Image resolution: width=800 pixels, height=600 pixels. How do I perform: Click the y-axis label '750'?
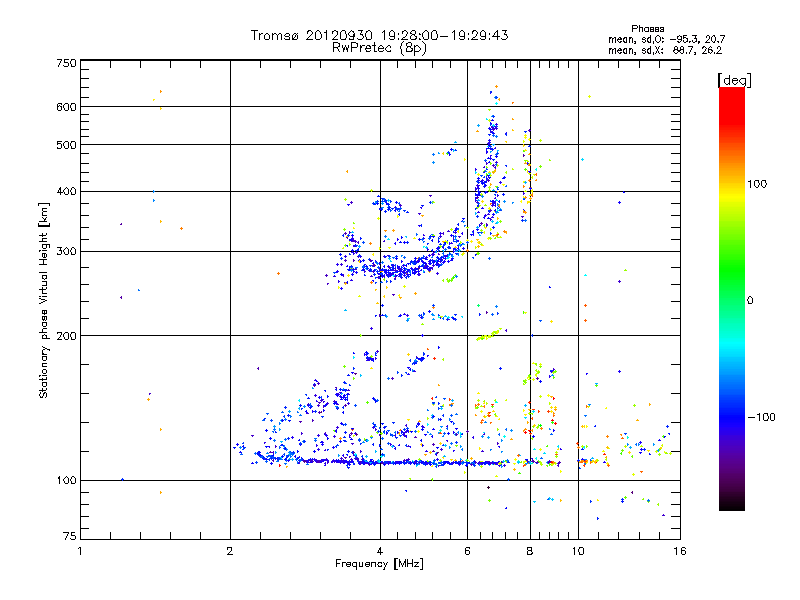click(x=66, y=63)
